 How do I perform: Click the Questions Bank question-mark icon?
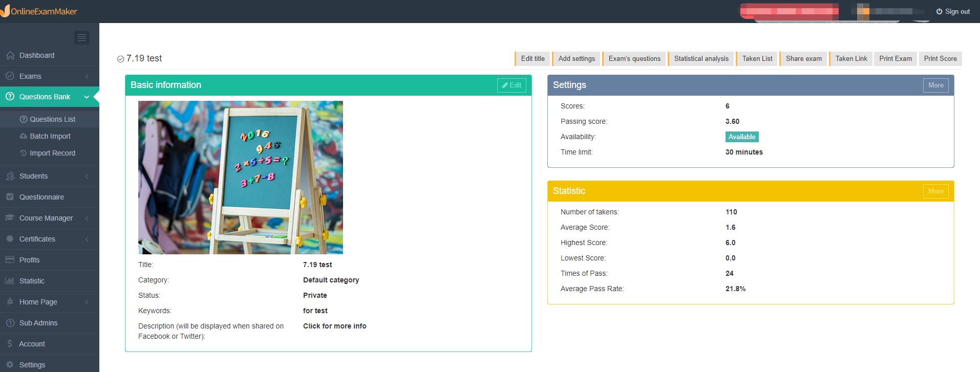pos(10,97)
